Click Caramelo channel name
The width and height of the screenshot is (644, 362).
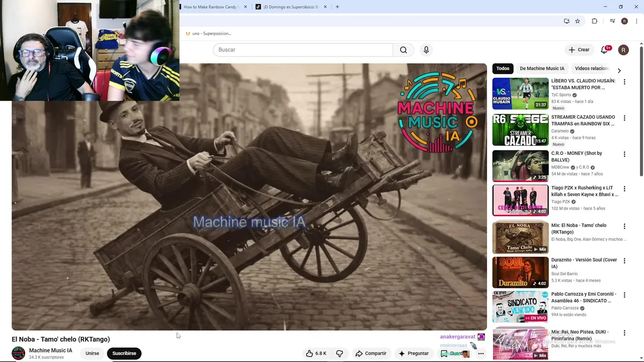560,131
